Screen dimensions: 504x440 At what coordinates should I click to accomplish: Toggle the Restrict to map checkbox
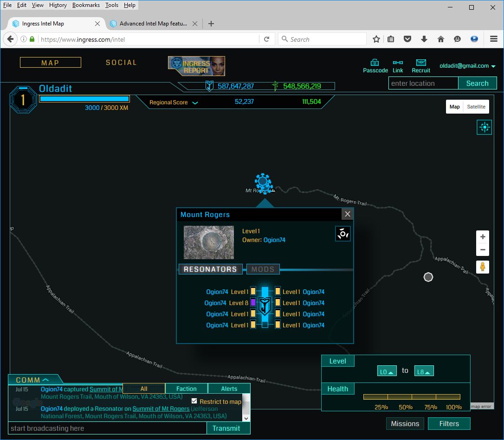pyautogui.click(x=194, y=401)
